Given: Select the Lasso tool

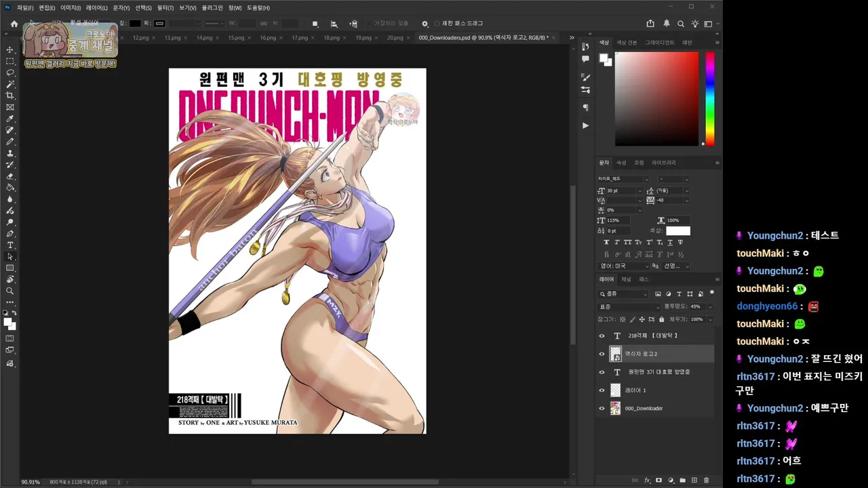Looking at the screenshot, I should pyautogui.click(x=10, y=73).
